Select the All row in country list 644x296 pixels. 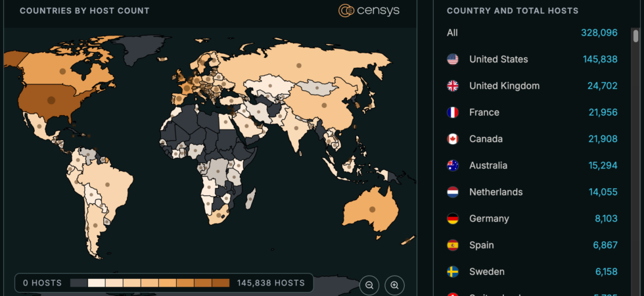coord(532,33)
